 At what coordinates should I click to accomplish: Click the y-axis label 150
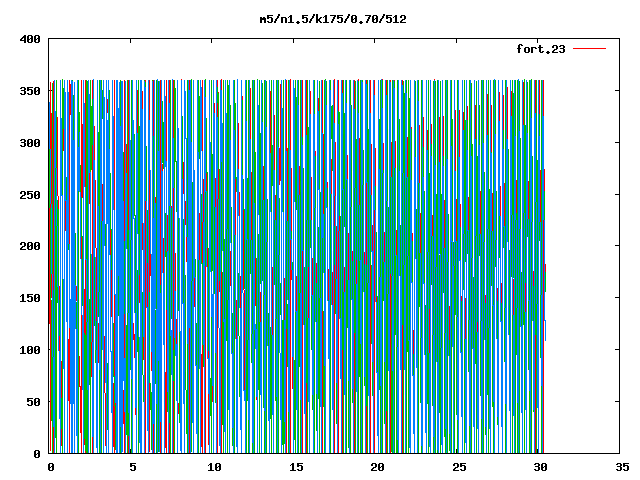(x=30, y=298)
